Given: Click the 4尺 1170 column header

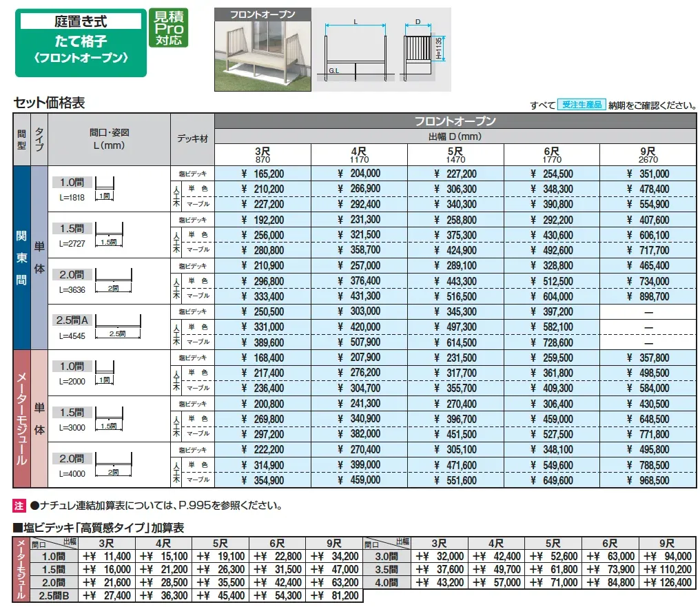Looking at the screenshot, I should tap(359, 155).
